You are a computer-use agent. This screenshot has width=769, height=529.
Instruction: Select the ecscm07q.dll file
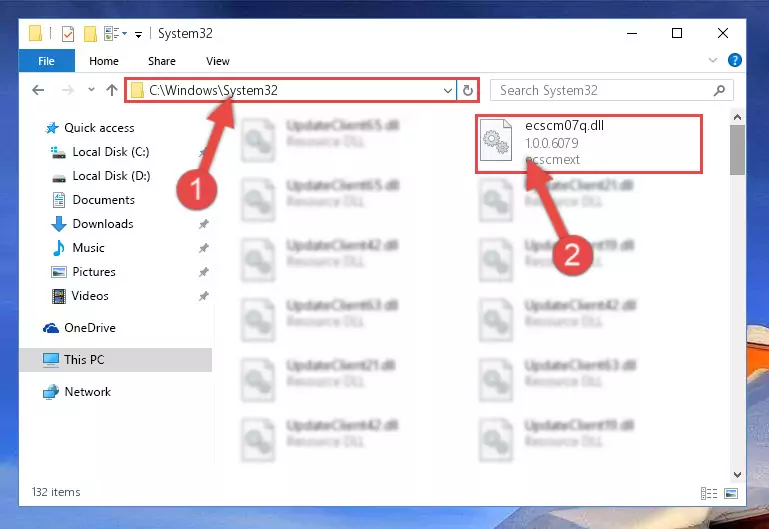point(589,144)
